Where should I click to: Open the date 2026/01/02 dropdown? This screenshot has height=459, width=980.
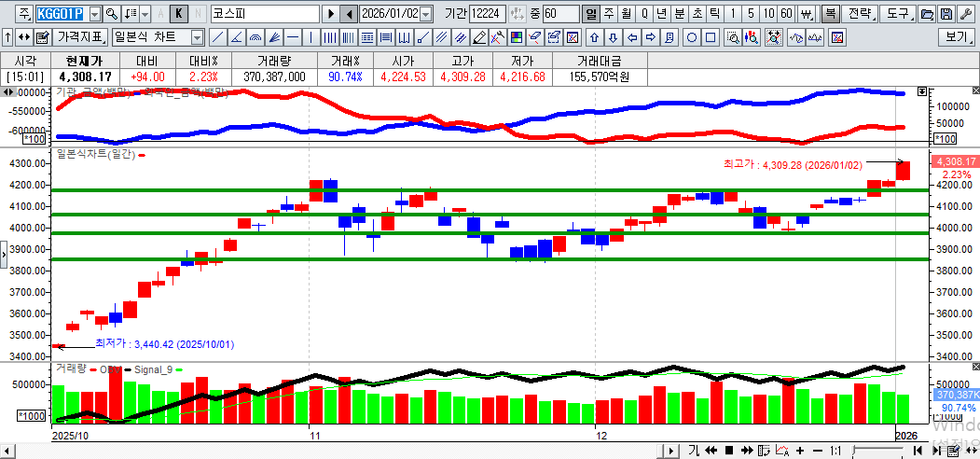click(x=426, y=14)
